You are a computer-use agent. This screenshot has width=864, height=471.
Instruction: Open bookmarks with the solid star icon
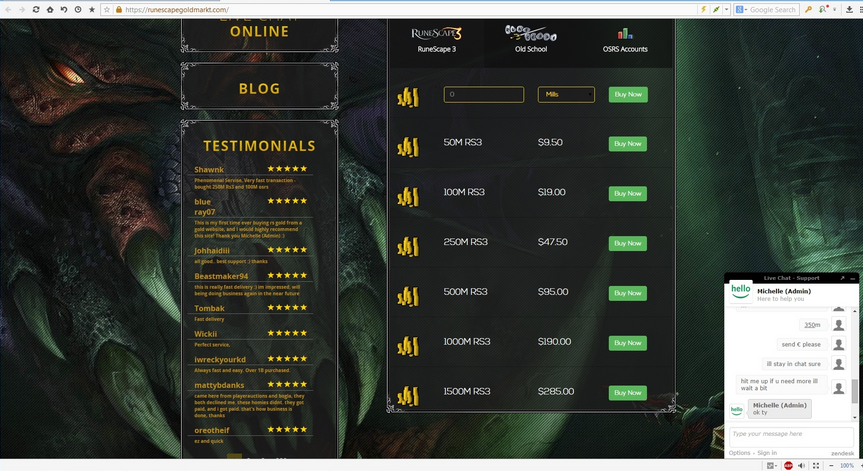pos(92,9)
